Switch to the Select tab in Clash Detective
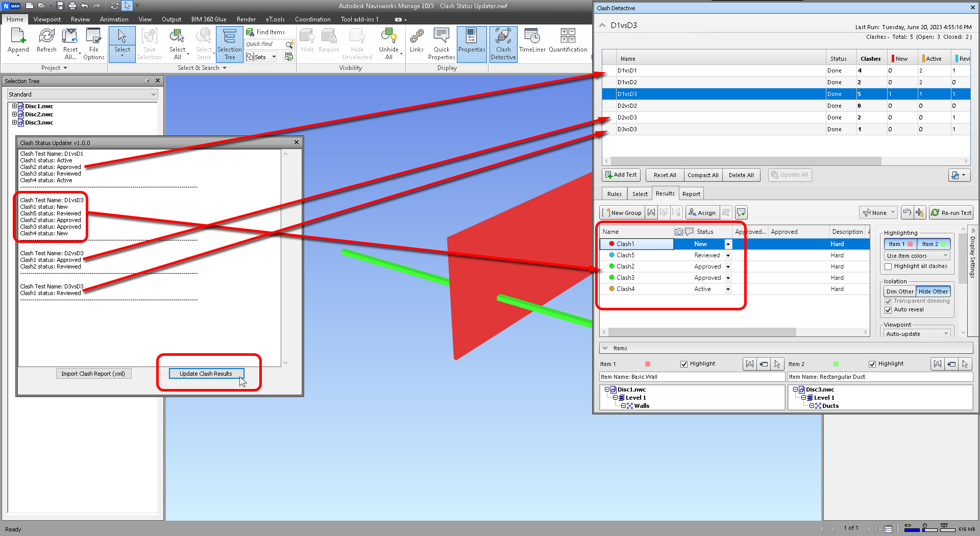The width and height of the screenshot is (980, 536). coord(640,194)
